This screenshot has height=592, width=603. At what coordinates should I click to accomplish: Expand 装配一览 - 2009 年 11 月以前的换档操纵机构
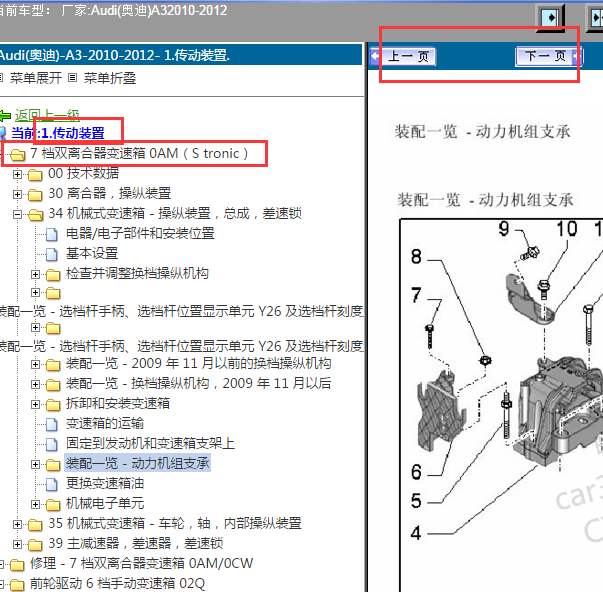pyautogui.click(x=35, y=364)
